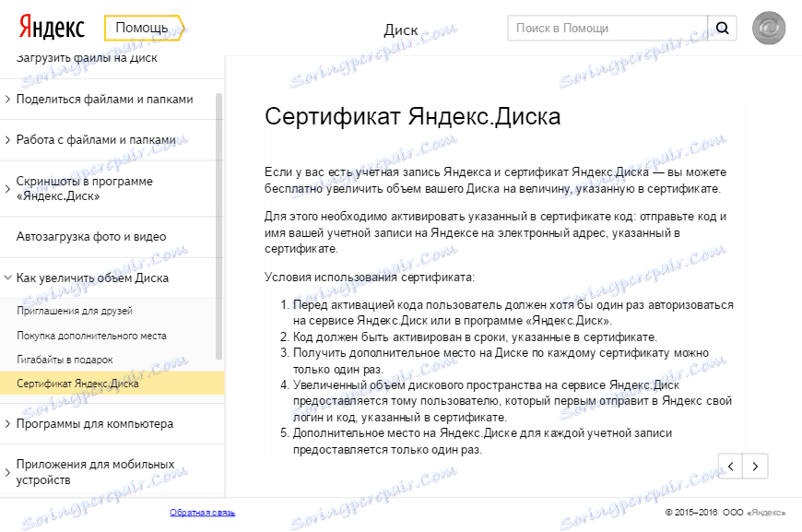
Task: Open Загрузить файлы на Диск sidebar item
Action: 87,58
